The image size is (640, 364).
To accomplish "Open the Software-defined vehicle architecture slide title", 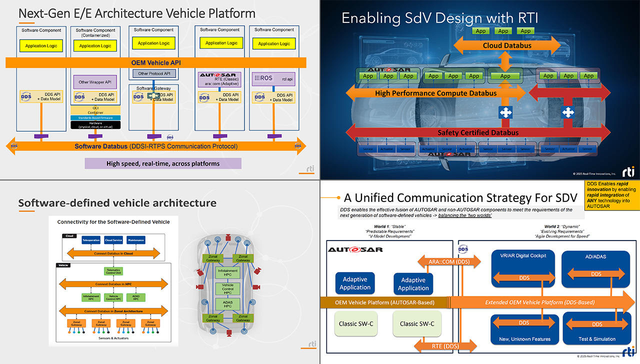I will (117, 203).
